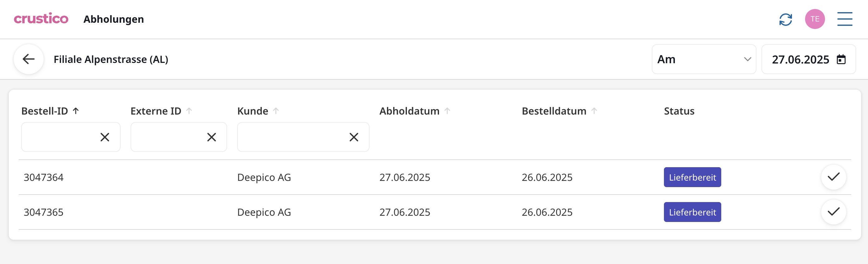This screenshot has width=868, height=264.
Task: Click the refresh icon in the header
Action: (785, 20)
